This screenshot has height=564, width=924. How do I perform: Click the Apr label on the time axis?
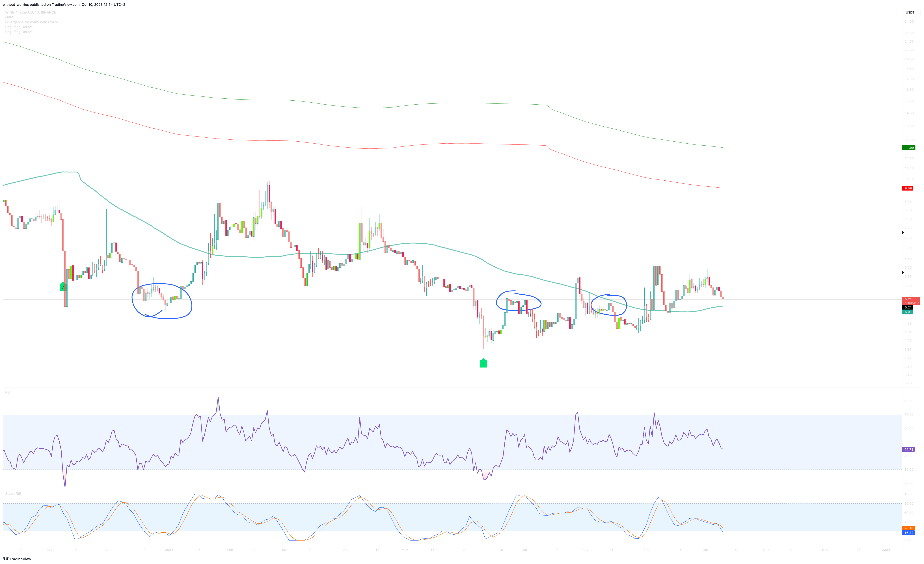[346, 550]
